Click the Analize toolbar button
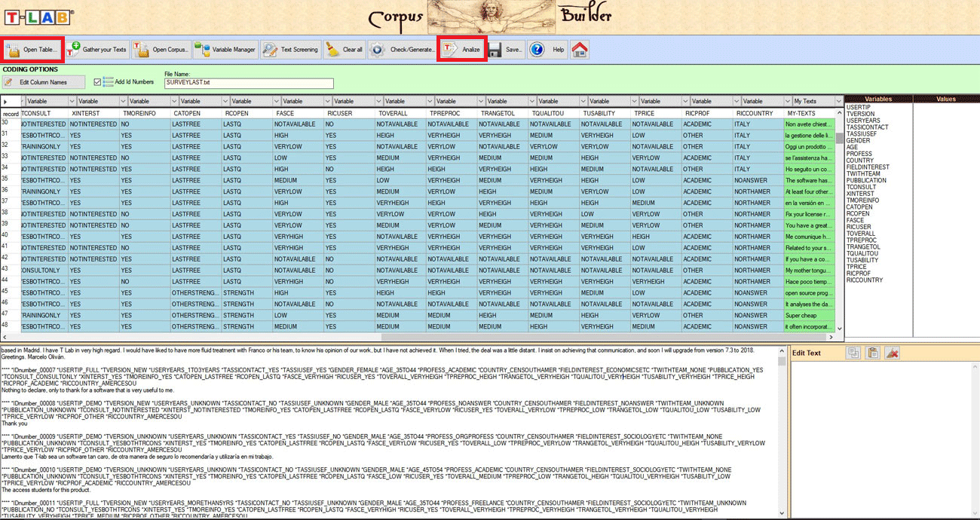This screenshot has width=980, height=520. 462,50
